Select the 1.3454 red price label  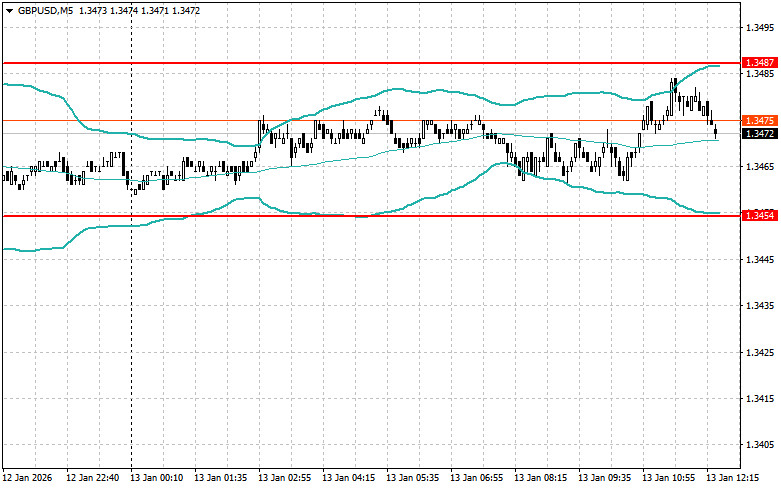click(760, 216)
